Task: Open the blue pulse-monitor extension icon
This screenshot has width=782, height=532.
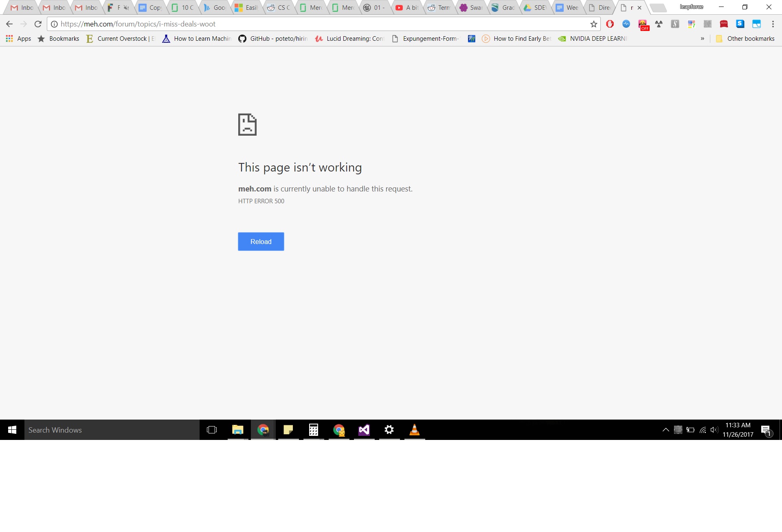Action: click(x=626, y=24)
